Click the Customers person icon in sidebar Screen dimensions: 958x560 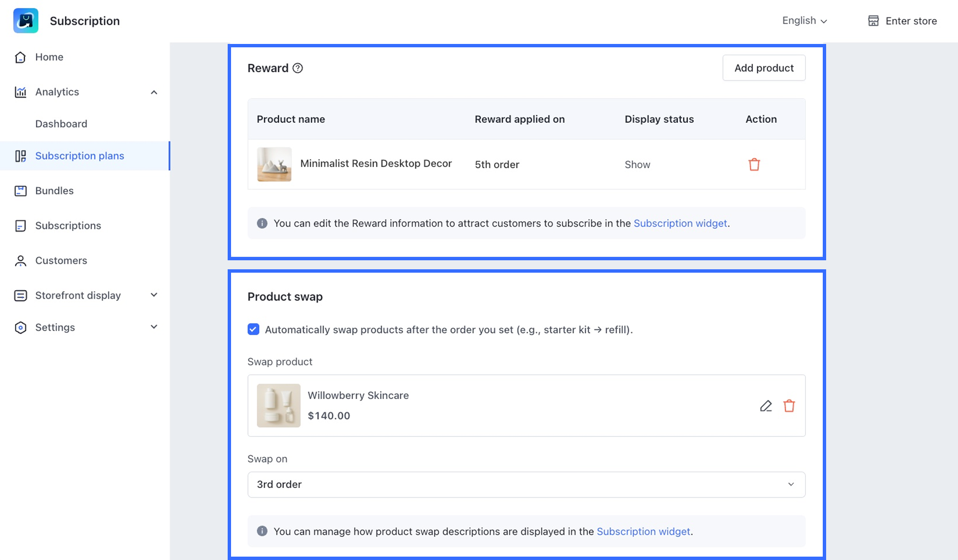click(x=21, y=261)
